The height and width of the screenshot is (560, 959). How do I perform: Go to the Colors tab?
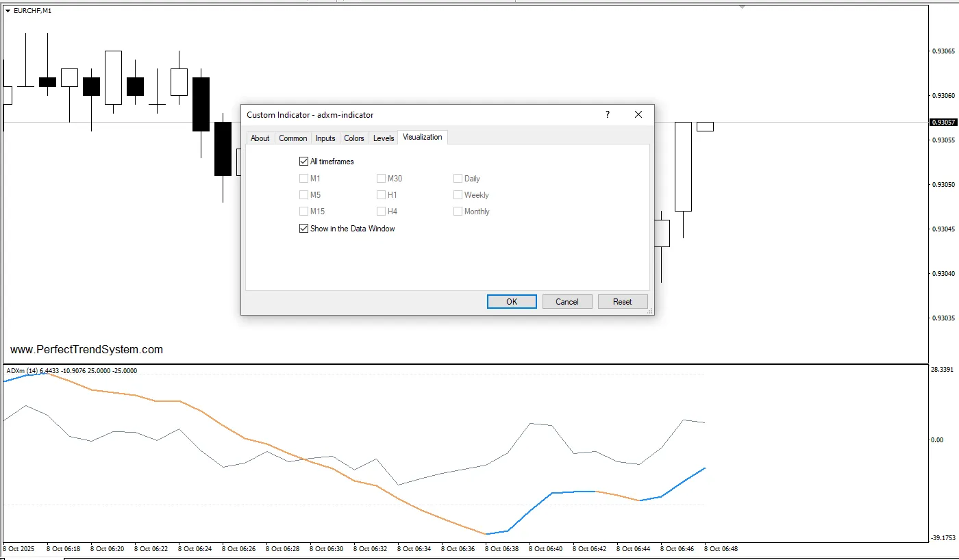(354, 138)
